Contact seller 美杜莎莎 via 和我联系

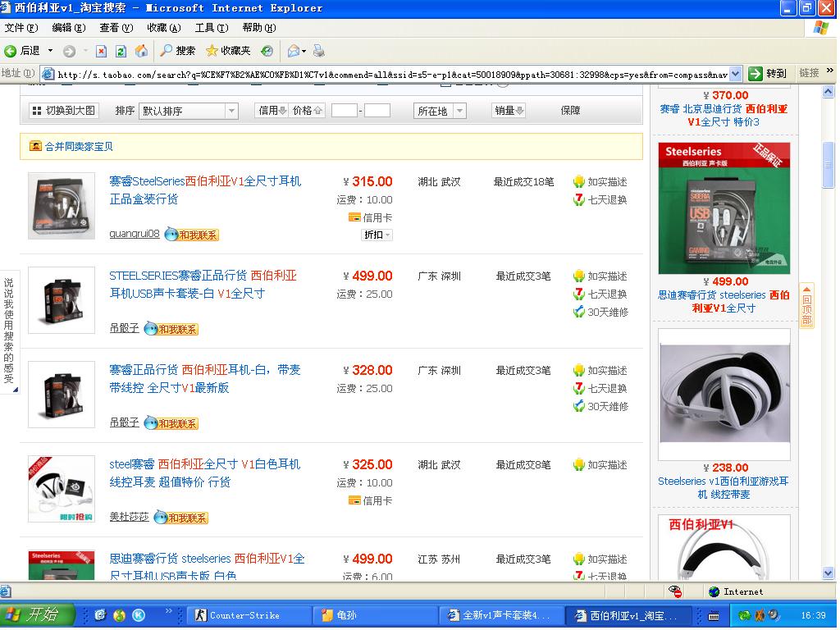coord(181,518)
